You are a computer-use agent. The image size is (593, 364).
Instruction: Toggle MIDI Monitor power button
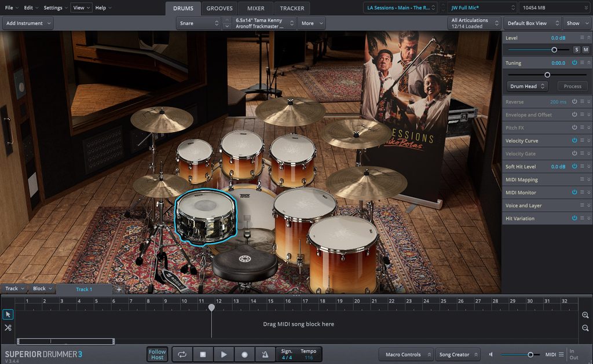click(574, 192)
